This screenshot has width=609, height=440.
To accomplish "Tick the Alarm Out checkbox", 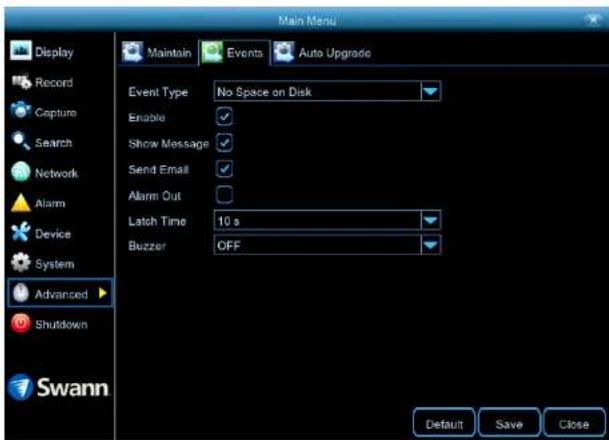I will (224, 195).
